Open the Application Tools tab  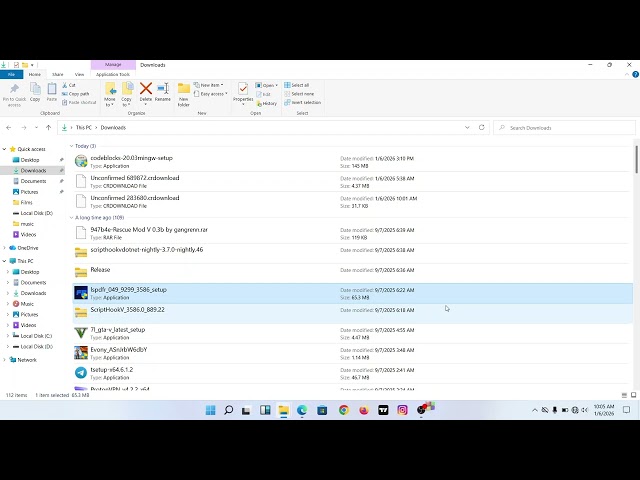point(113,74)
